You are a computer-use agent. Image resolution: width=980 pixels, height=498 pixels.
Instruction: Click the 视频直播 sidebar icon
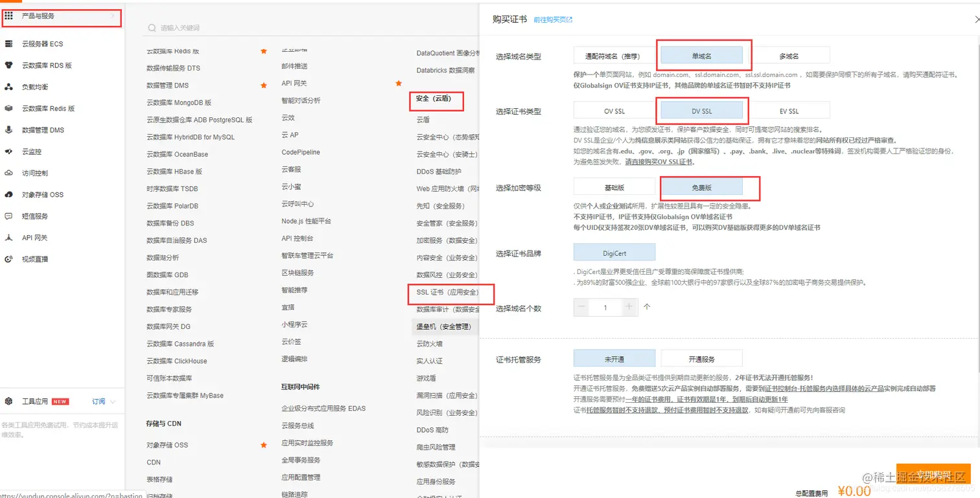point(9,259)
